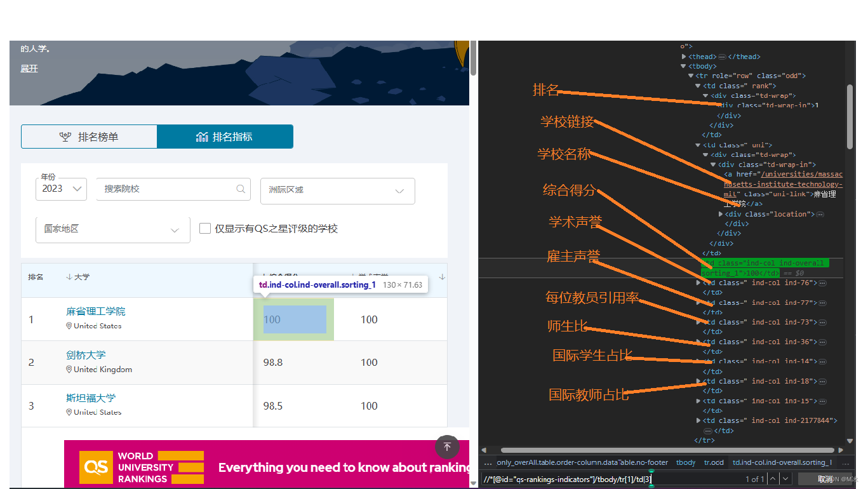Expand the td ind-18 node
Viewport: 868px width, 489px height.
pyautogui.click(x=698, y=381)
